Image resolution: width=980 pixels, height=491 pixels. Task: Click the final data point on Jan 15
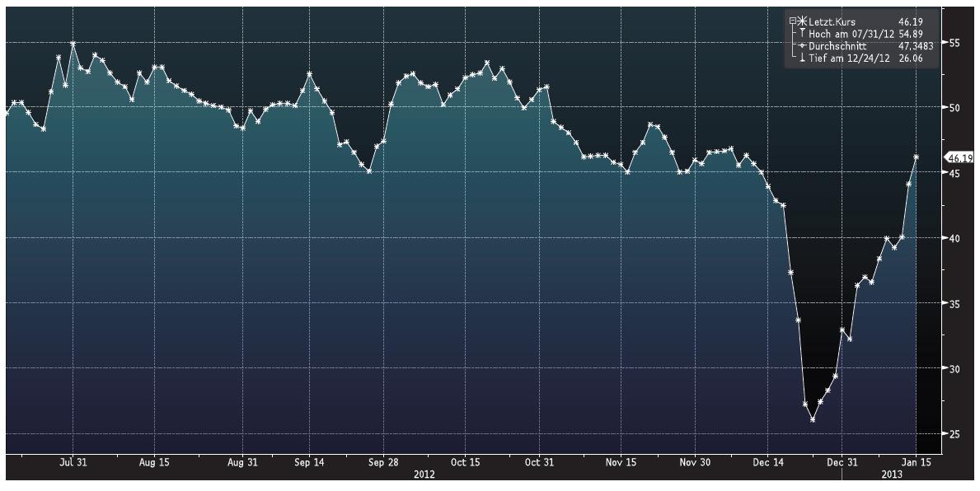tap(917, 157)
